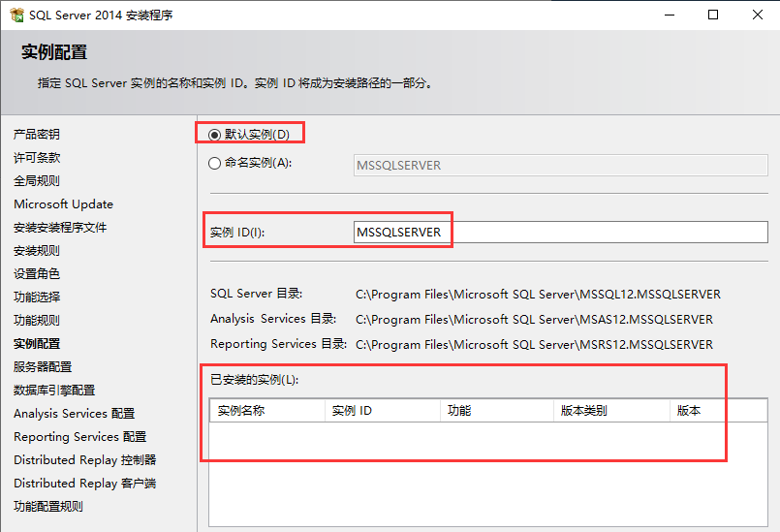Select the 服务器配置 step

point(43,366)
